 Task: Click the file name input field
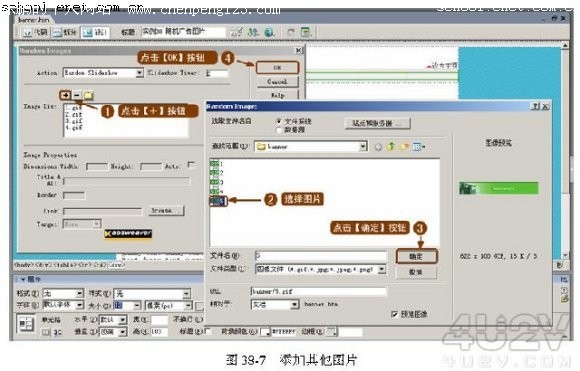(x=320, y=256)
